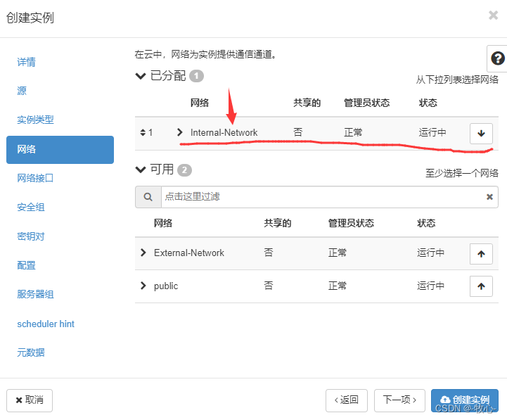The height and width of the screenshot is (420, 507).
Task: Click the search magnifier icon in the filter box
Action: tap(148, 197)
